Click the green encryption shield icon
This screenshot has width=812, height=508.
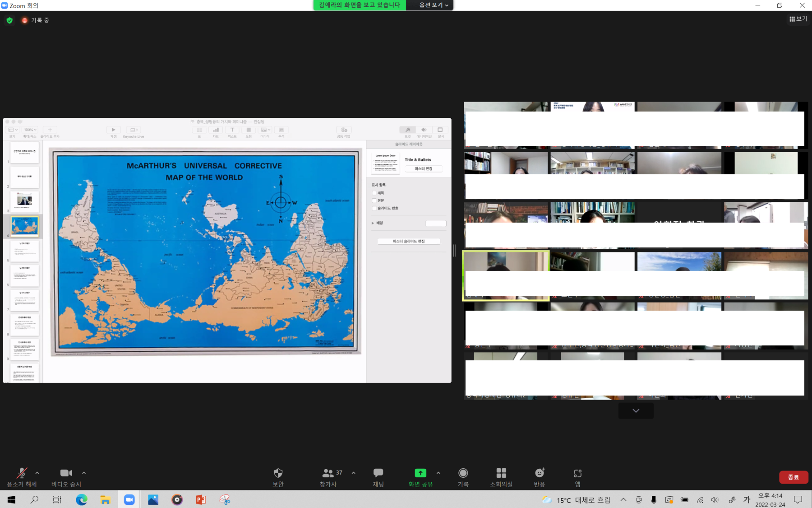pyautogui.click(x=9, y=20)
